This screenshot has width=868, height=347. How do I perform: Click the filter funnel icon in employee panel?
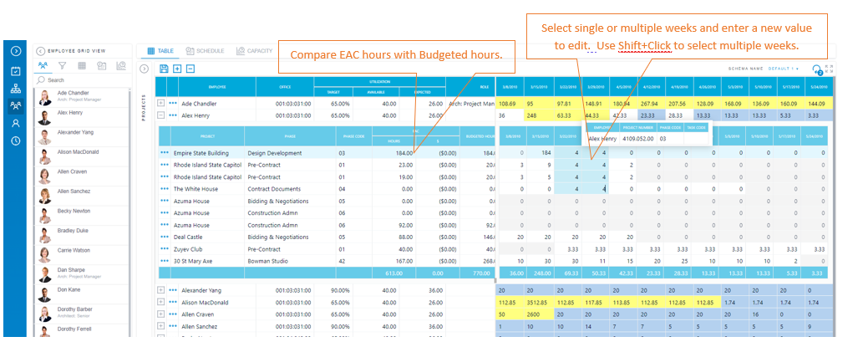[x=63, y=66]
